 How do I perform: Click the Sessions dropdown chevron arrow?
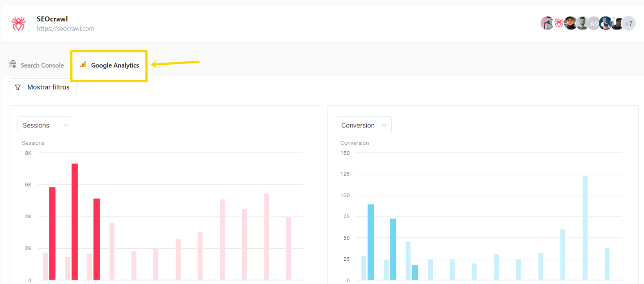coord(66,125)
